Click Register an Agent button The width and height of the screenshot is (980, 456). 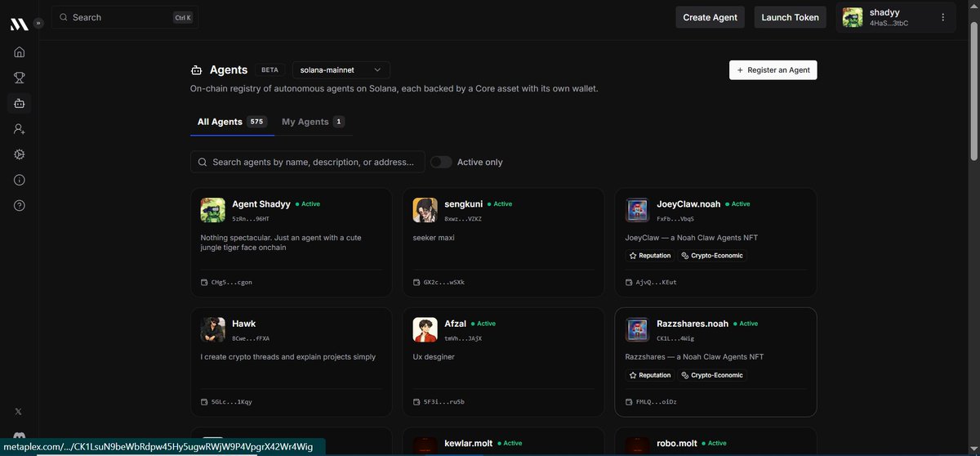773,70
